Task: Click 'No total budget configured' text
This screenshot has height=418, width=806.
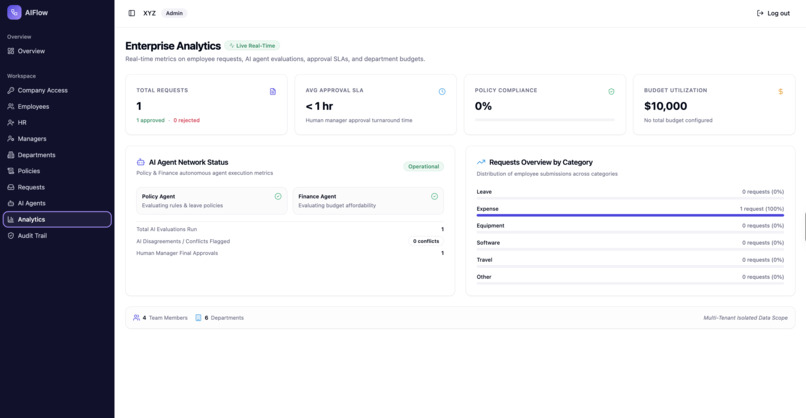Action: click(x=678, y=120)
